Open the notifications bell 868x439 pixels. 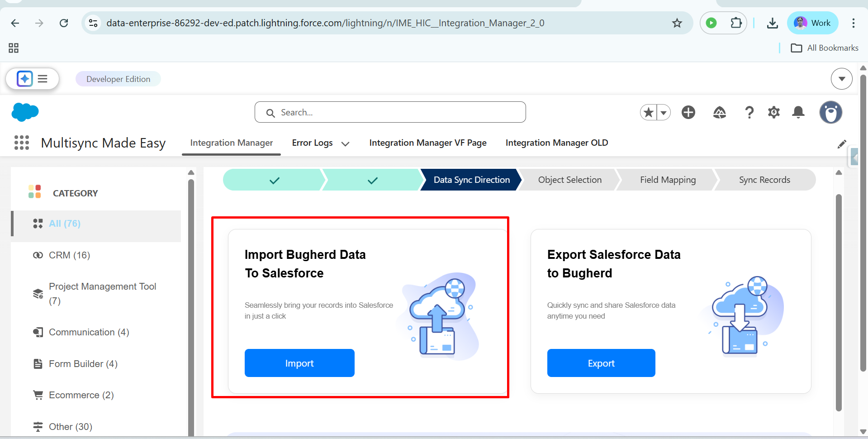pos(798,112)
